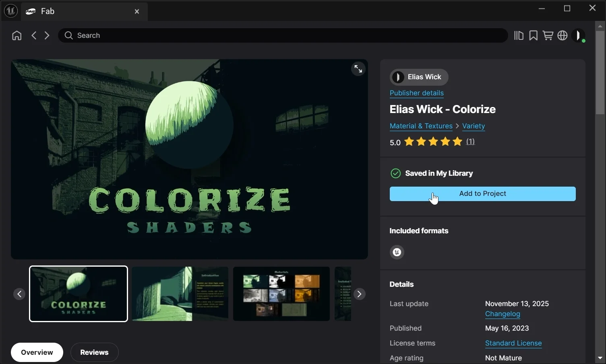Expand main image to fullscreen
Image resolution: width=606 pixels, height=364 pixels.
(358, 69)
